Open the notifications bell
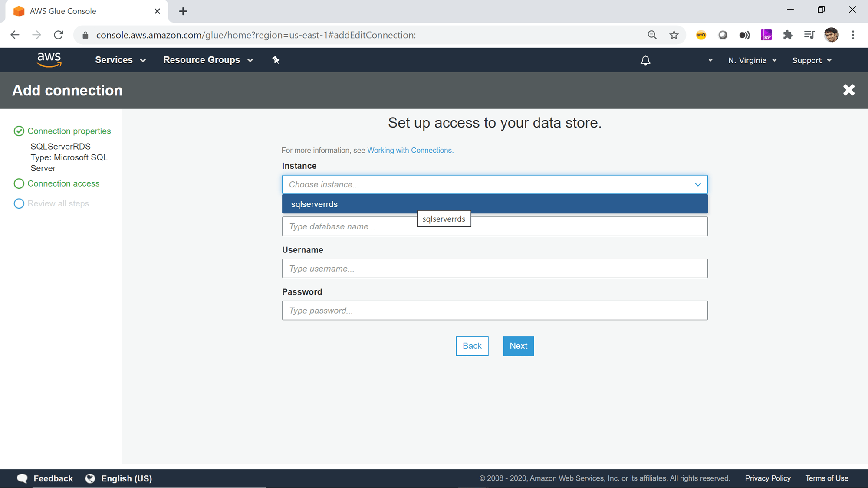This screenshot has width=868, height=488. (645, 60)
